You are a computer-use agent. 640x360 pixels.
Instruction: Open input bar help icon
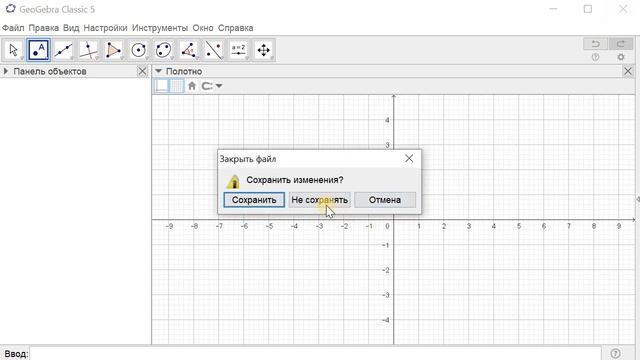pos(616,353)
